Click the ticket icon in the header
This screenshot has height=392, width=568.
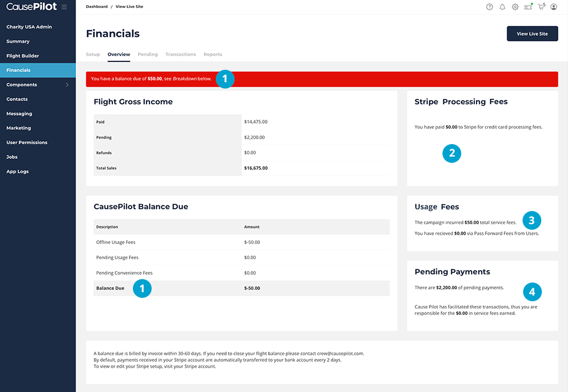tap(528, 7)
